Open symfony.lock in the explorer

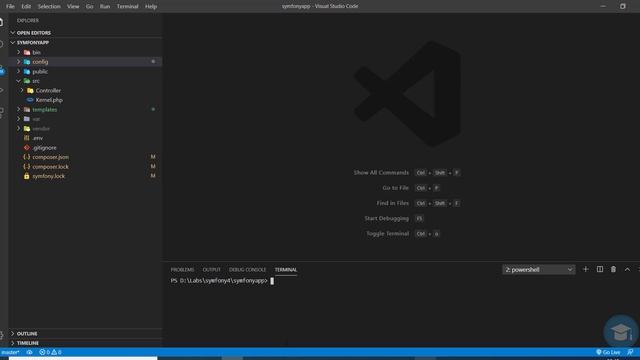coord(49,176)
